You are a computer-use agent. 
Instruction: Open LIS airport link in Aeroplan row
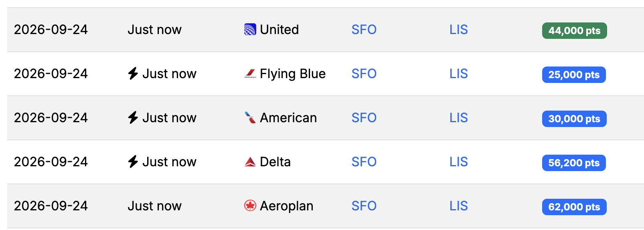click(x=459, y=206)
